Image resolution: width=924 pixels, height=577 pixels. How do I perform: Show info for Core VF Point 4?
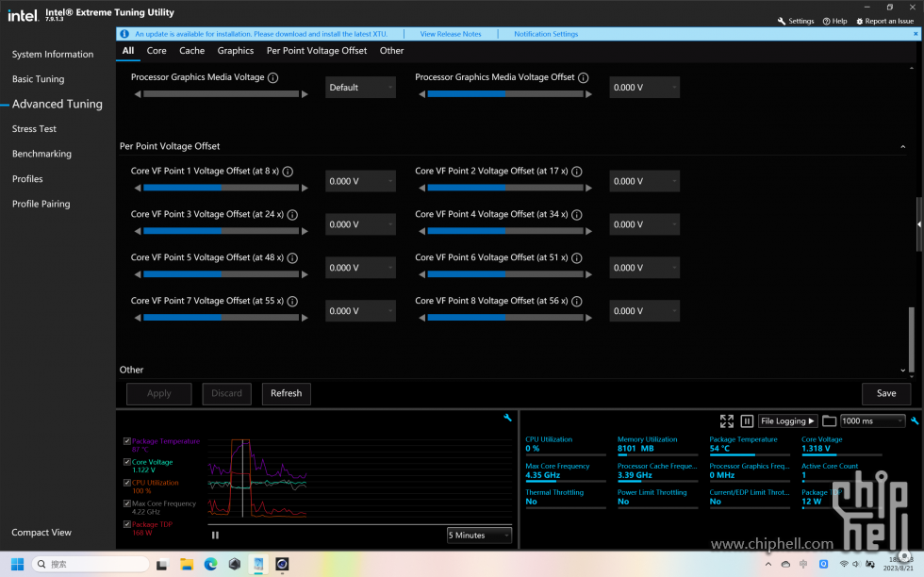(577, 215)
